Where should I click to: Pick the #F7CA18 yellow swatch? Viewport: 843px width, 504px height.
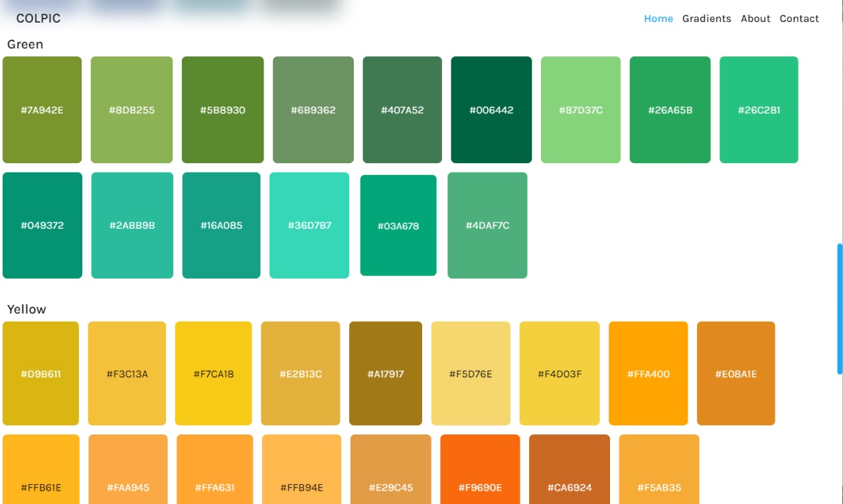pos(214,373)
